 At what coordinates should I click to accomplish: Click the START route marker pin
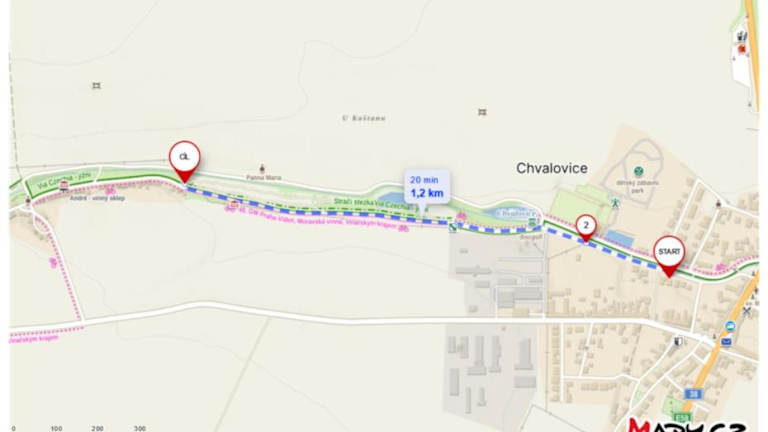click(669, 257)
